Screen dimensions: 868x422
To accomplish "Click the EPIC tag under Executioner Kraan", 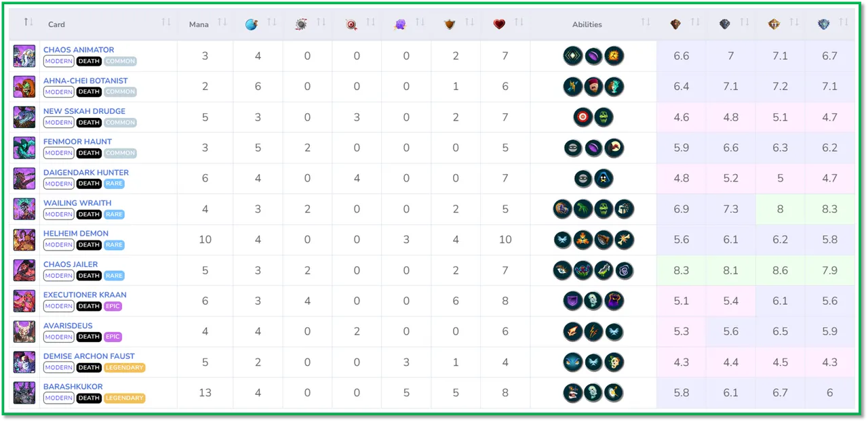I will coord(113,306).
